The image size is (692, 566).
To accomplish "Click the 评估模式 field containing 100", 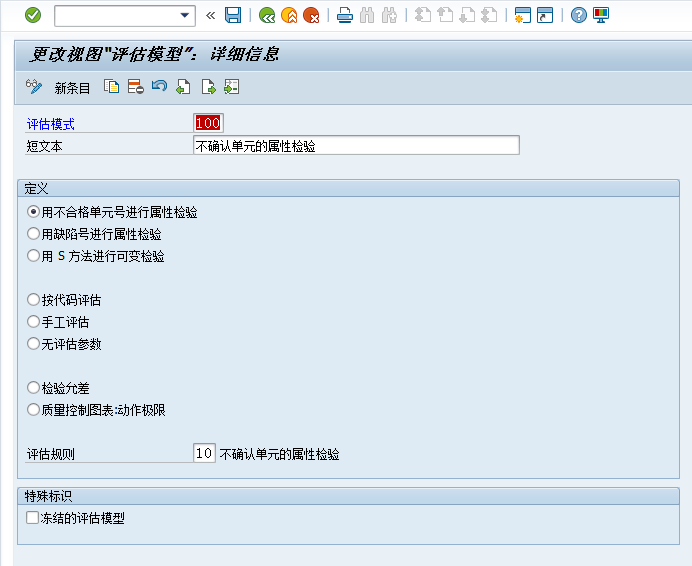I will tap(208, 123).
